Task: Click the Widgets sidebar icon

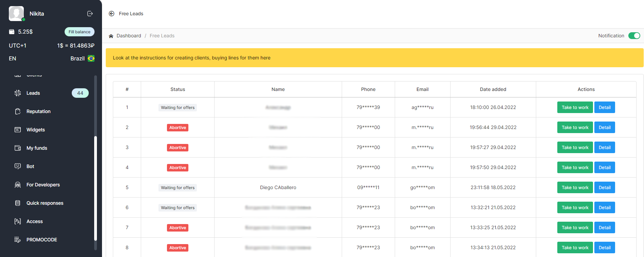Action: (18, 130)
